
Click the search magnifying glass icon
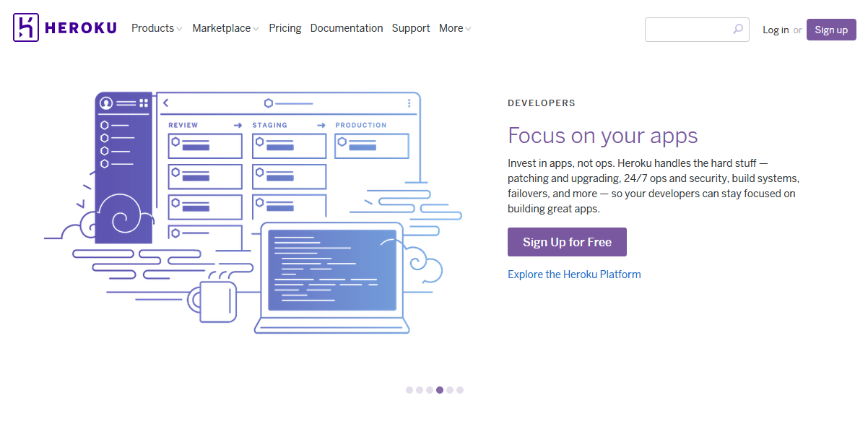click(738, 30)
